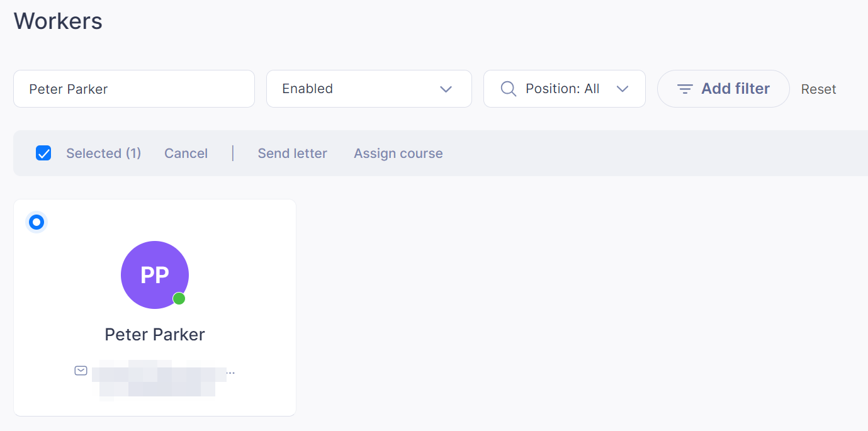The height and width of the screenshot is (431, 868).
Task: Click the blurred email address on the card
Action: coord(159,379)
